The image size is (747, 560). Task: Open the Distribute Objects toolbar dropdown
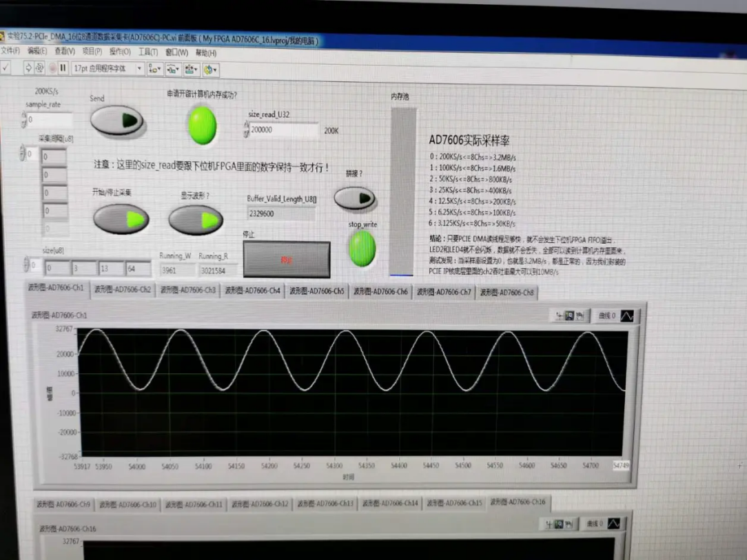coord(173,69)
